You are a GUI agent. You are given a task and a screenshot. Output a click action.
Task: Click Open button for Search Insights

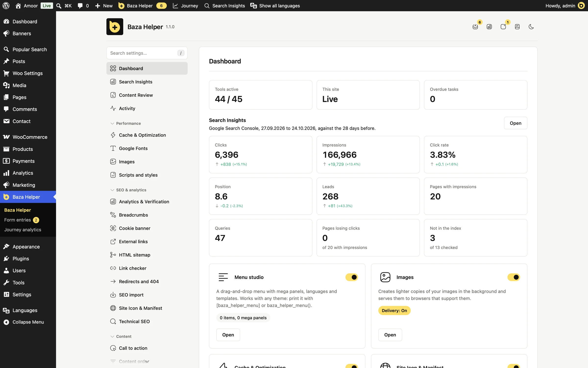click(515, 123)
